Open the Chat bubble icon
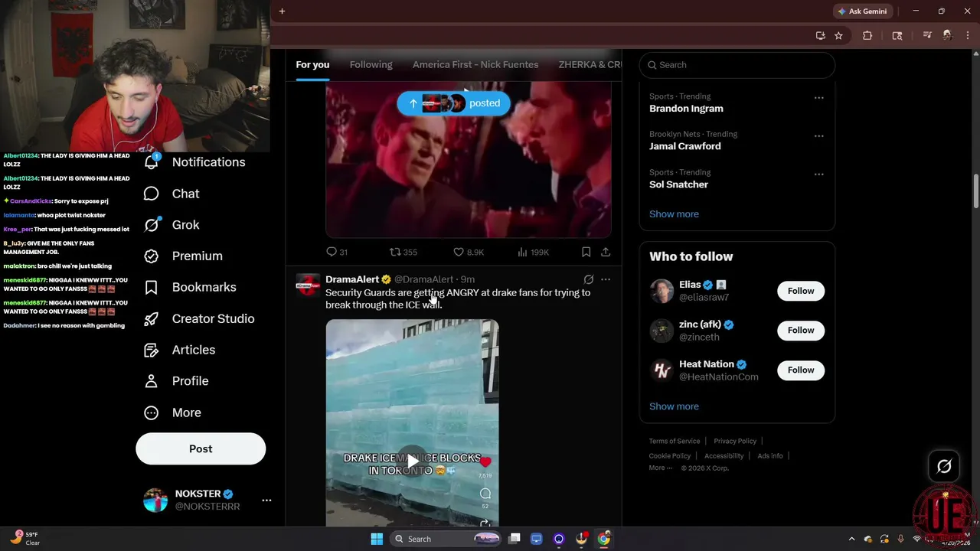This screenshot has width=980, height=551. coord(152,194)
